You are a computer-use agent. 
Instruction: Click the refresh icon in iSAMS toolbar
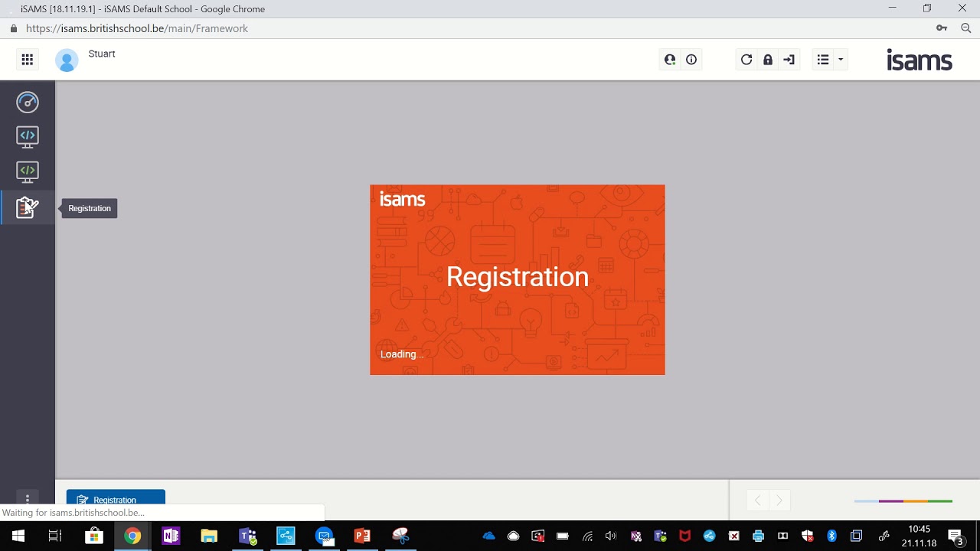pos(746,60)
